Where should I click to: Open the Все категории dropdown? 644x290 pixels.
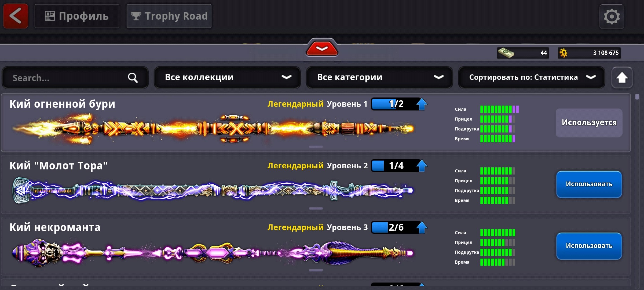point(379,78)
